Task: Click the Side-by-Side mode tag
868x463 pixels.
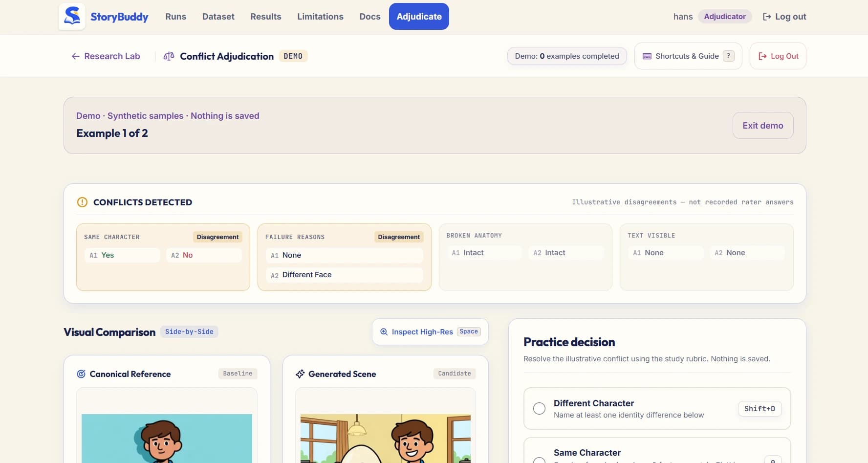Action: [x=189, y=332]
